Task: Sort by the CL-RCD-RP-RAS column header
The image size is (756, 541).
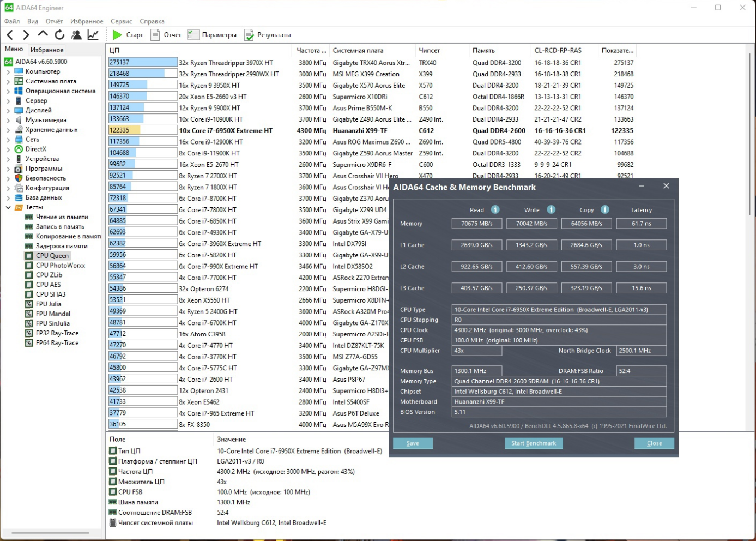Action: tap(565, 50)
